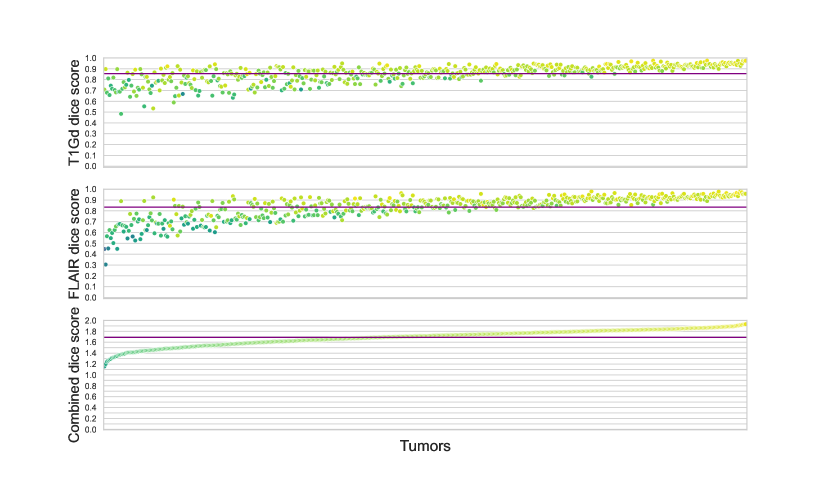This screenshot has height=483, width=830.
Task: Click the rightmost point of the Combined curve
Action: click(745, 324)
